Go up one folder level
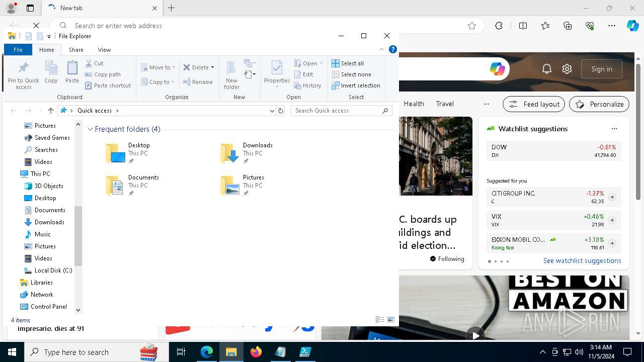The width and height of the screenshot is (644, 362). coord(50,111)
